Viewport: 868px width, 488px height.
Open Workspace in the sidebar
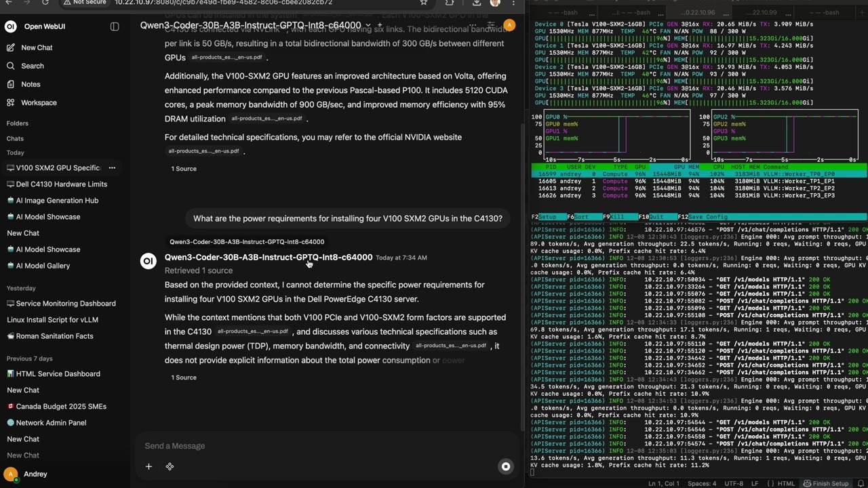[39, 102]
